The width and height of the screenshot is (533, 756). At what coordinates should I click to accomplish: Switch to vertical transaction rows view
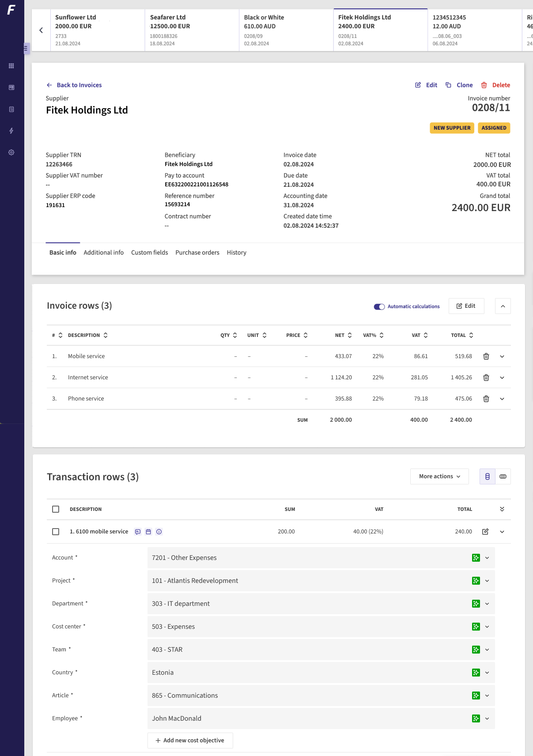click(x=488, y=476)
